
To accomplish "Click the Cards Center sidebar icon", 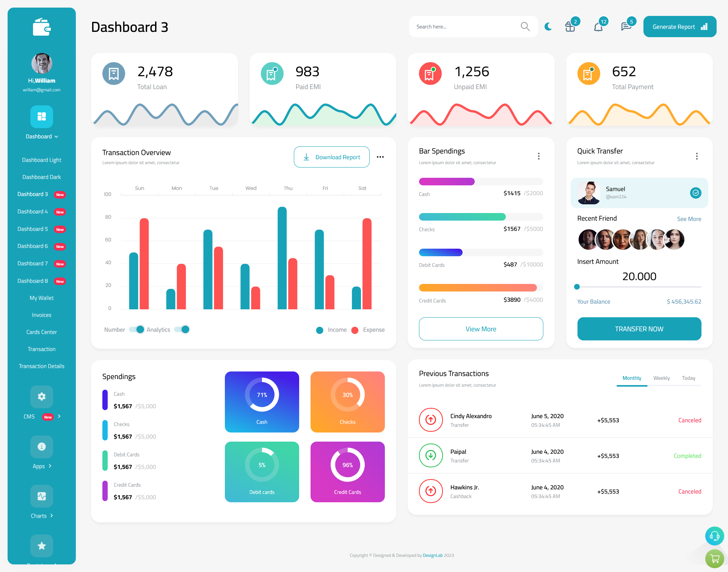I will [41, 332].
